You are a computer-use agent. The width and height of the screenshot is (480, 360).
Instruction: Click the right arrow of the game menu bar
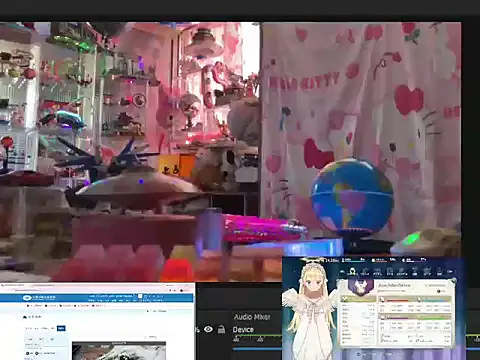pos(450,272)
